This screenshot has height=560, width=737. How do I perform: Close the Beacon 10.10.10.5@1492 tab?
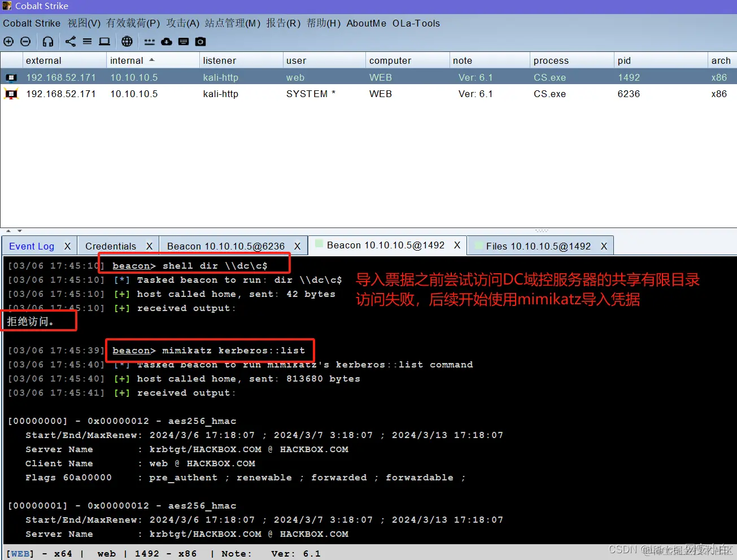457,245
